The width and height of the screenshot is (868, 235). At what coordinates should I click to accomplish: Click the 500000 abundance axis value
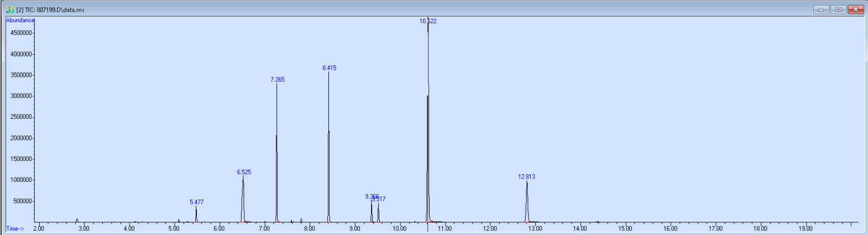tap(23, 201)
